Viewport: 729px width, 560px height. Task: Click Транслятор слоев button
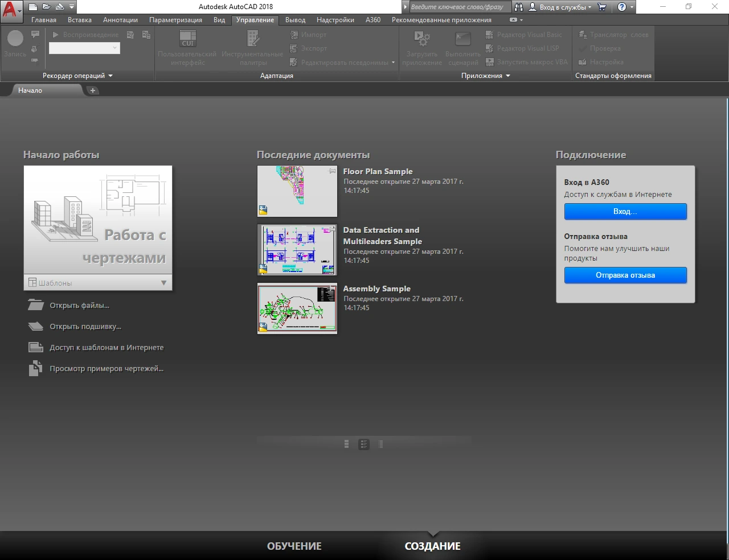[x=613, y=35]
